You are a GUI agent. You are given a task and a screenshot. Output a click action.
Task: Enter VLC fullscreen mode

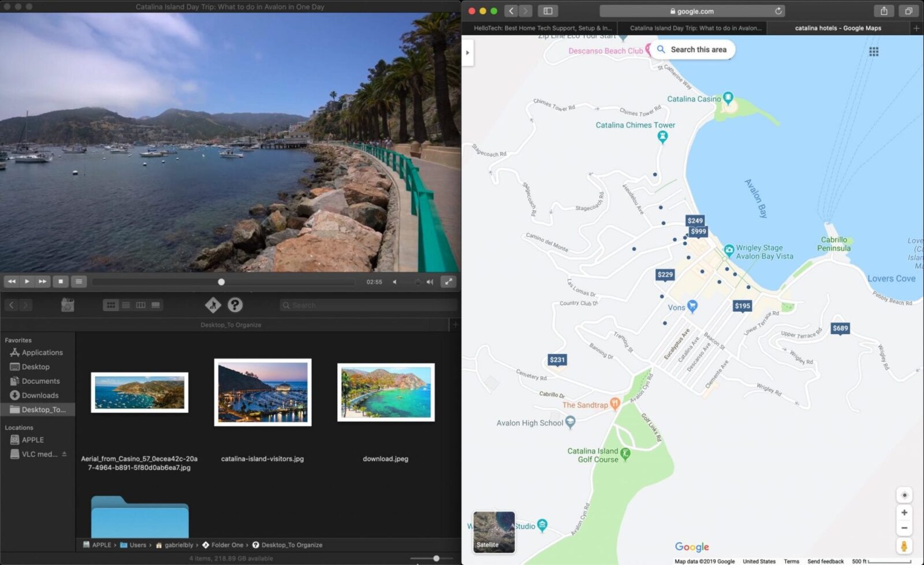click(x=449, y=282)
